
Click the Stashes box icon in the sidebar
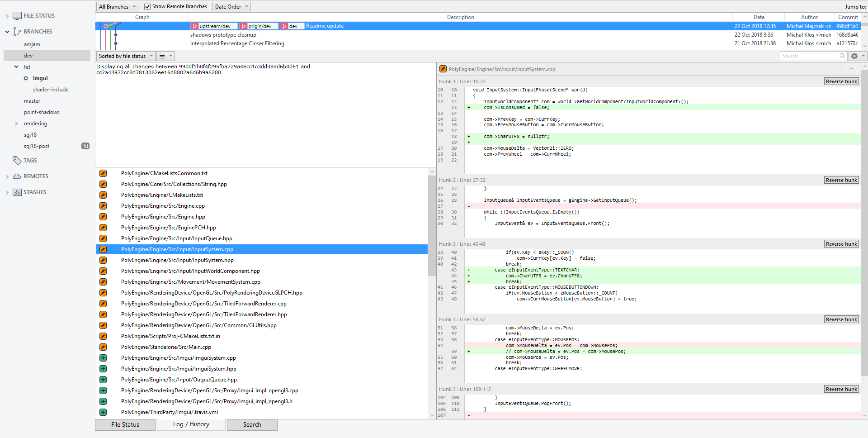17,192
